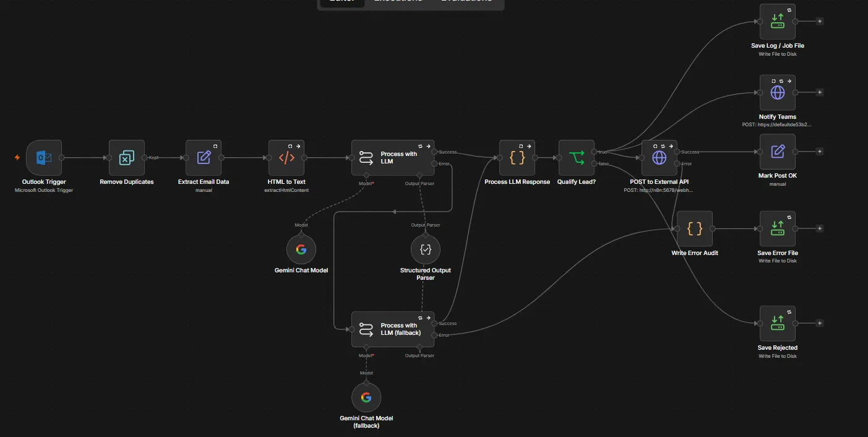Click the "POST: http://n8n:5678/webh..." subtitle
Viewport: 868px width, 437px height.
pyautogui.click(x=659, y=190)
